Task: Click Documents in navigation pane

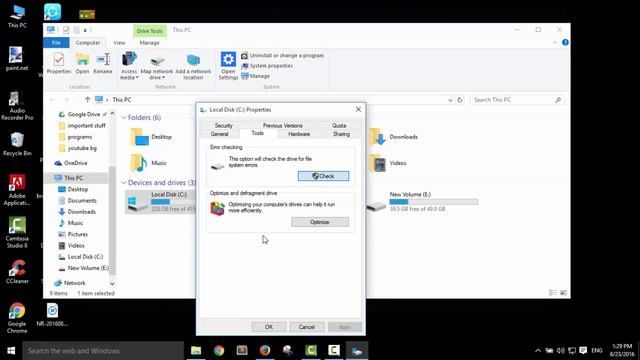Action: [78, 200]
